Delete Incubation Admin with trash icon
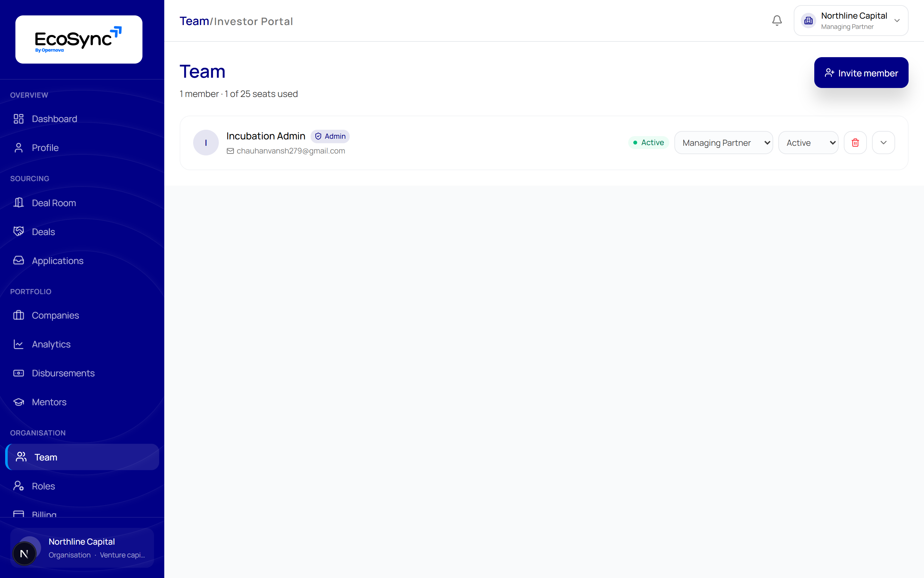Image resolution: width=924 pixels, height=578 pixels. coord(855,143)
